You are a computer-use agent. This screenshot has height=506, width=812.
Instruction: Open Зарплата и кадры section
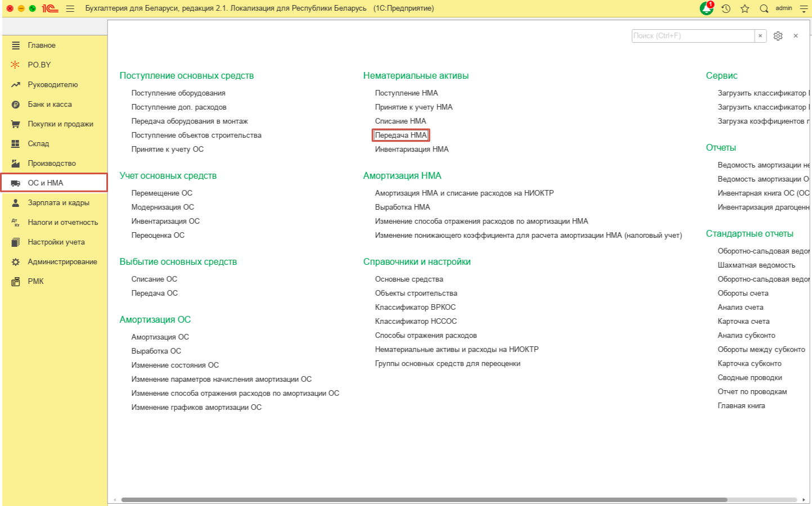tap(59, 203)
